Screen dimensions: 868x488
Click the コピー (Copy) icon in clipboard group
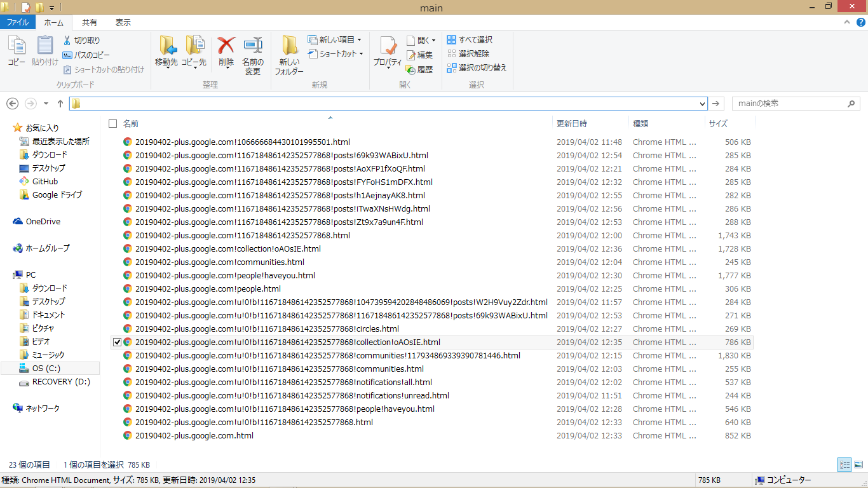coord(17,46)
